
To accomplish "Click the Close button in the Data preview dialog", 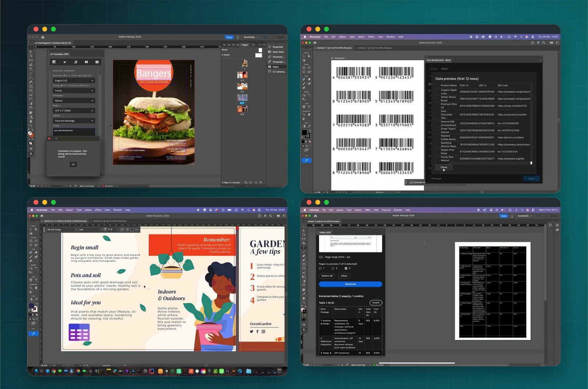I will pos(444,167).
